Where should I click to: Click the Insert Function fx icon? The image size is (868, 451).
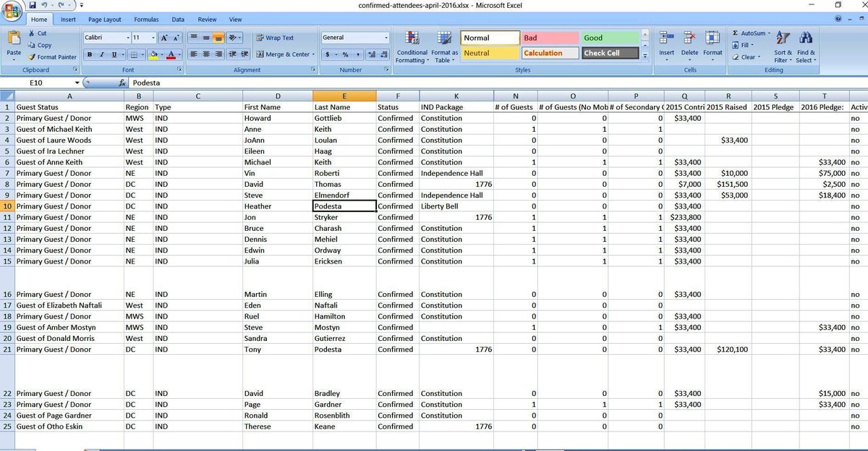coord(122,83)
